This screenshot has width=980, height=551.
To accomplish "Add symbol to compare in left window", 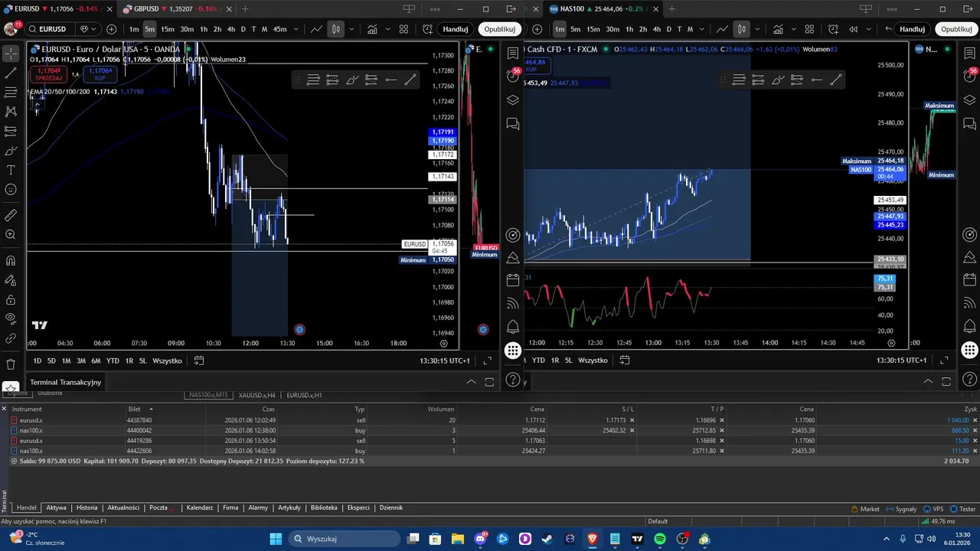I will pyautogui.click(x=112, y=29).
